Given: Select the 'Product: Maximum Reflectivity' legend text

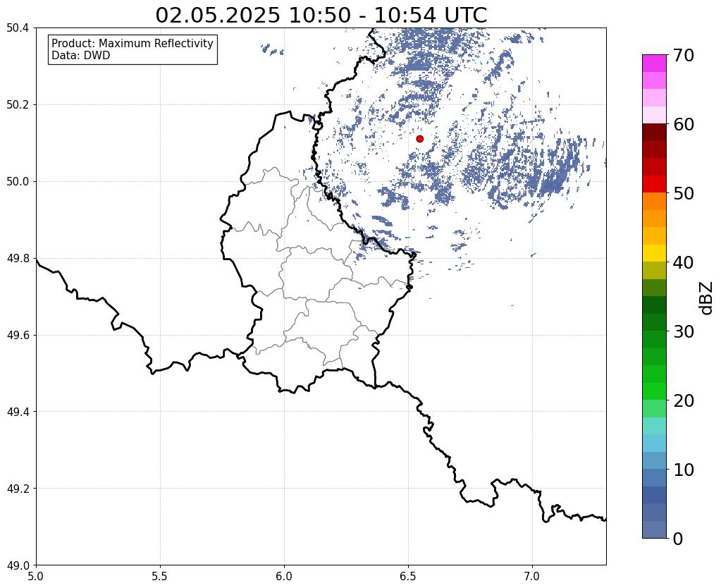Looking at the screenshot, I should click(133, 43).
